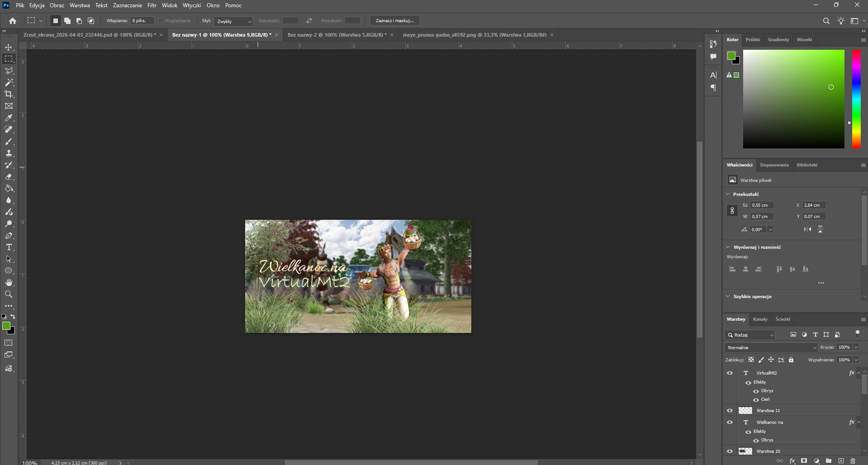Click the Wtapianie feather input field
This screenshot has width=868, height=465.
[x=142, y=21]
